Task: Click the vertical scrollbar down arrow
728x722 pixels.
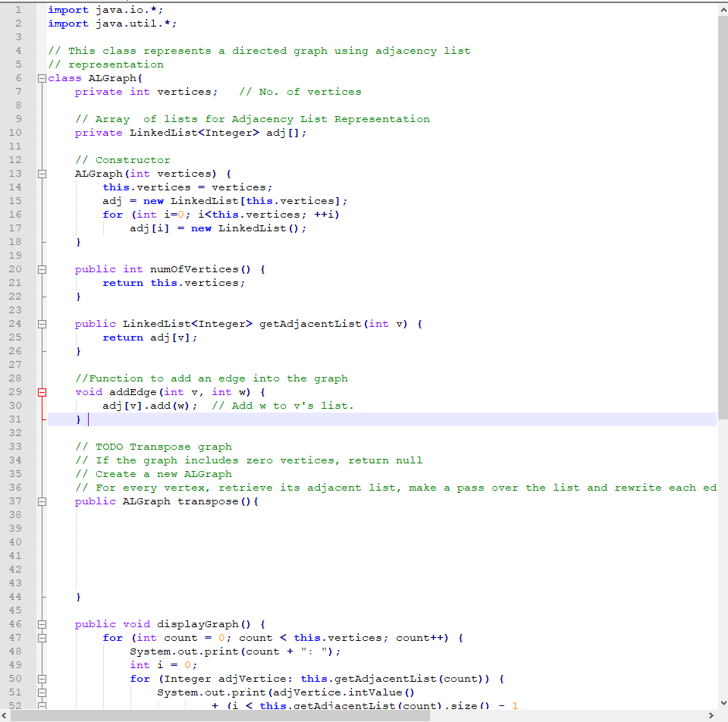Action: [722, 704]
